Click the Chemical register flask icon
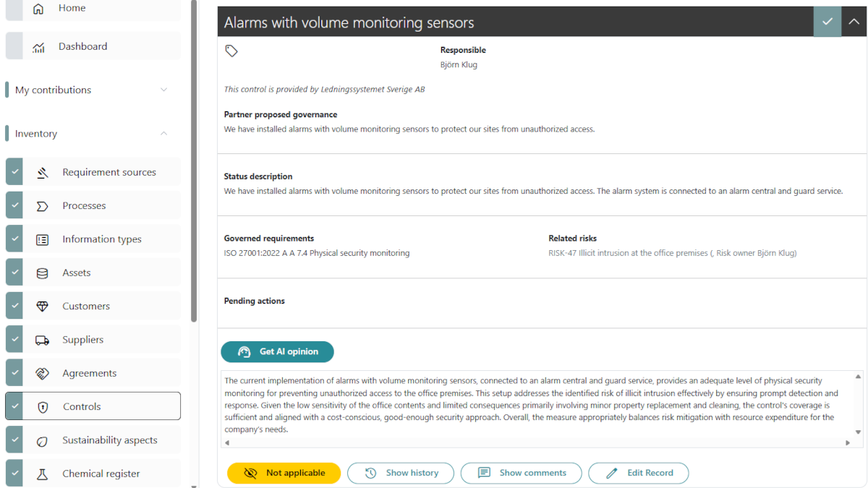 (43, 474)
